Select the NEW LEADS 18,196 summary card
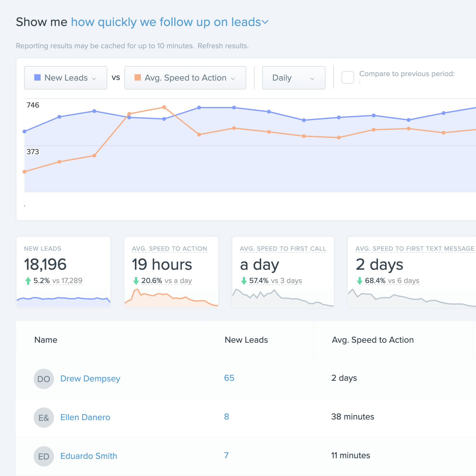The height and width of the screenshot is (476, 476). point(63,272)
